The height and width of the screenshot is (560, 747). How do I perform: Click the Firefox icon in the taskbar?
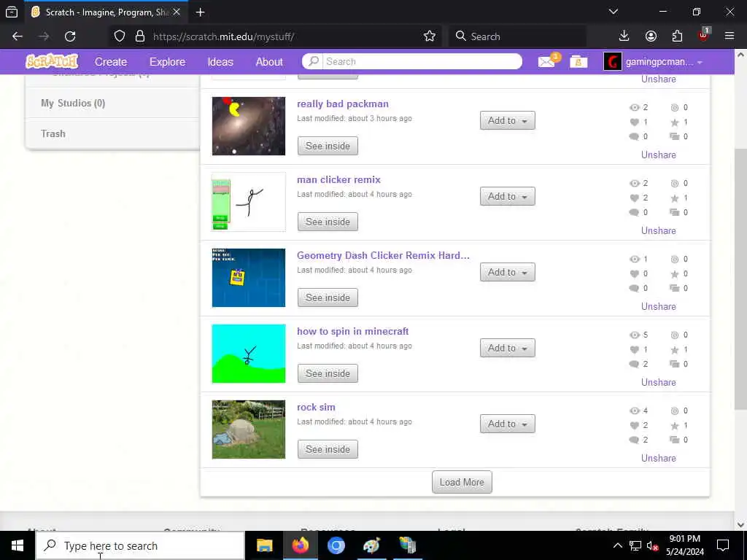click(300, 545)
